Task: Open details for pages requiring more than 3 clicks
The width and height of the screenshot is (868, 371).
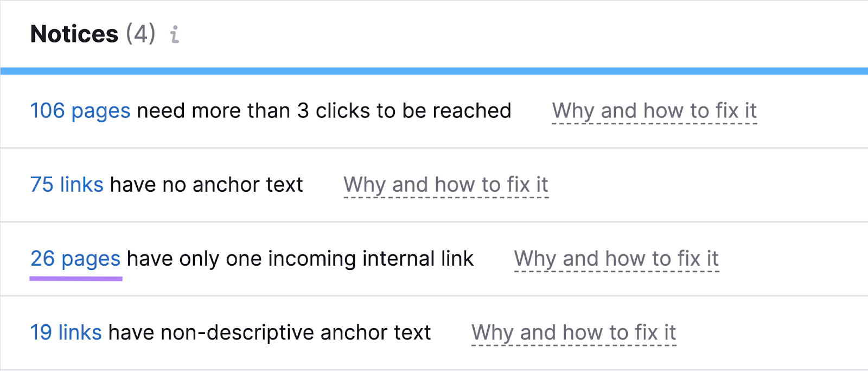Action: [x=80, y=111]
